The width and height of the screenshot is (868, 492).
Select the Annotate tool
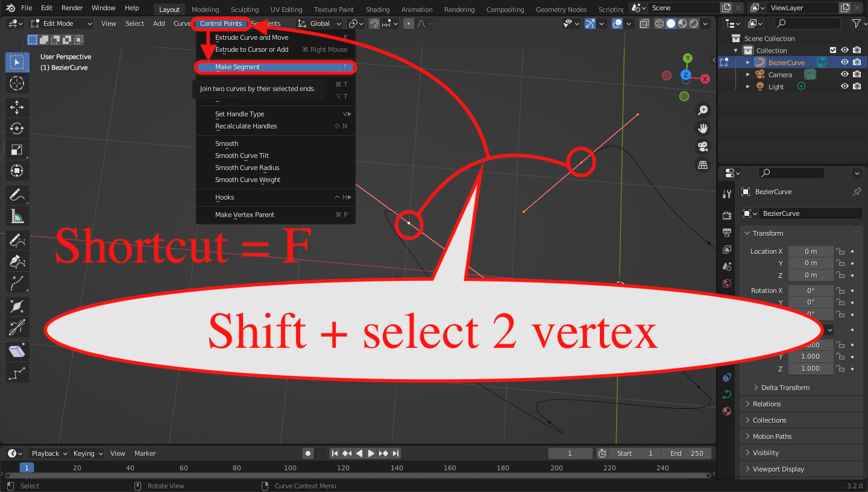tap(17, 195)
